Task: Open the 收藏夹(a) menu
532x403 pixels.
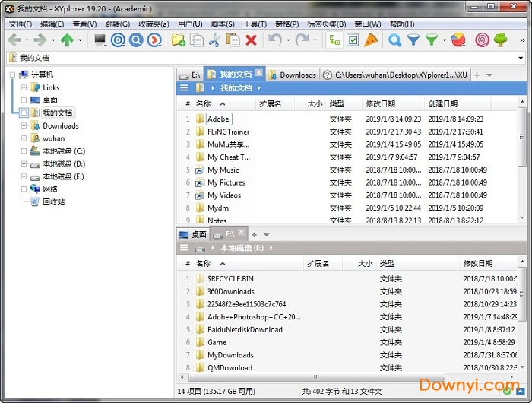Action: click(154, 24)
